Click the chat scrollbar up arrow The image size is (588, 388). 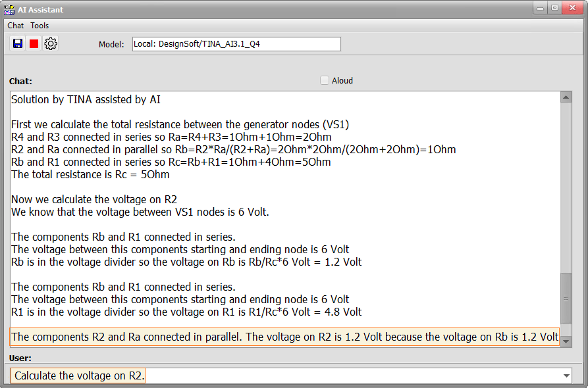pos(566,97)
